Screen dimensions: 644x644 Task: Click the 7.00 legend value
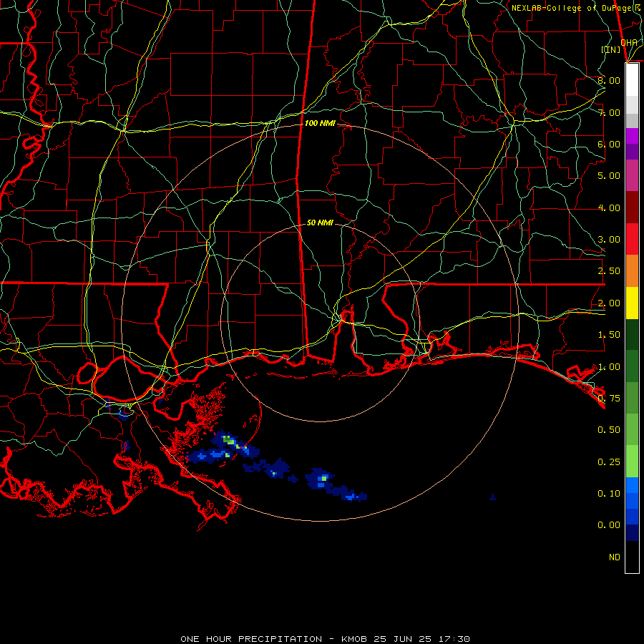coord(609,112)
